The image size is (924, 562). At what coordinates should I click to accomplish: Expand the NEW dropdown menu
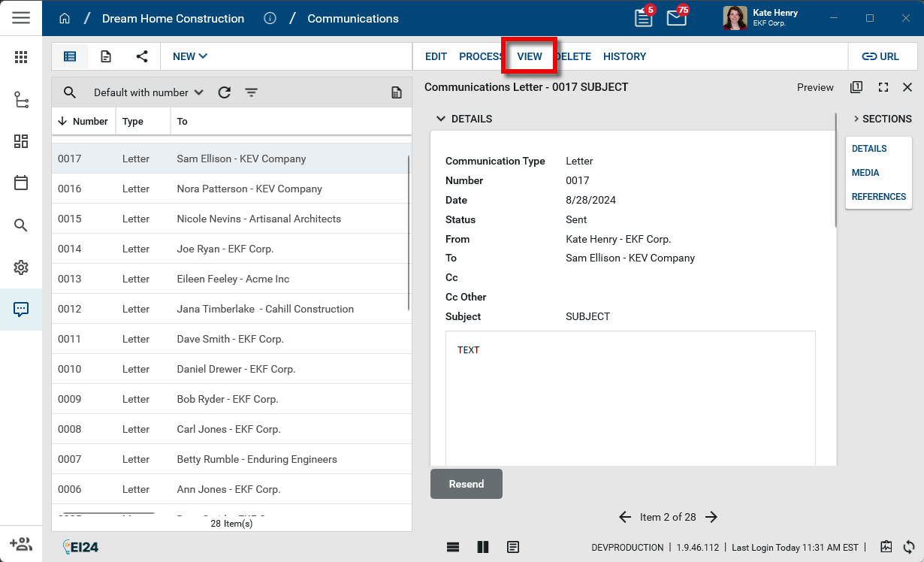tap(189, 56)
